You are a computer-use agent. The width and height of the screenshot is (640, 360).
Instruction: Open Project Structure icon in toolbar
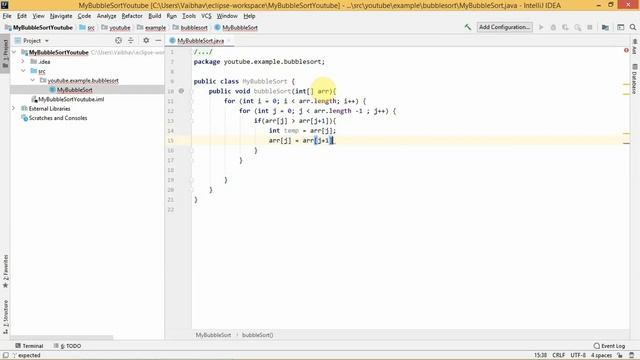(605, 27)
